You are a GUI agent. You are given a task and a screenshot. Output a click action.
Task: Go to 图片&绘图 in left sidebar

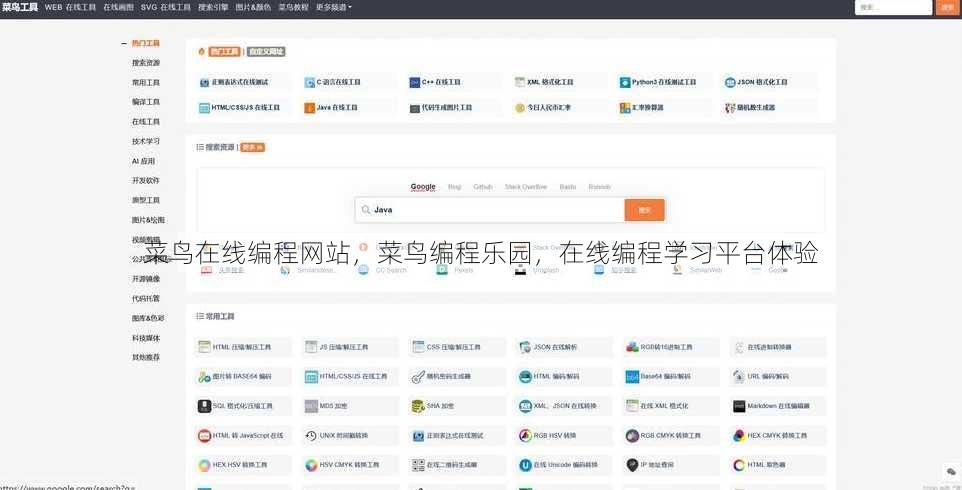148,220
